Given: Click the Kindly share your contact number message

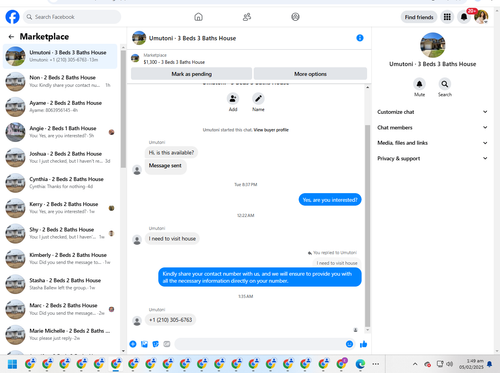Looking at the screenshot, I should 260,277.
